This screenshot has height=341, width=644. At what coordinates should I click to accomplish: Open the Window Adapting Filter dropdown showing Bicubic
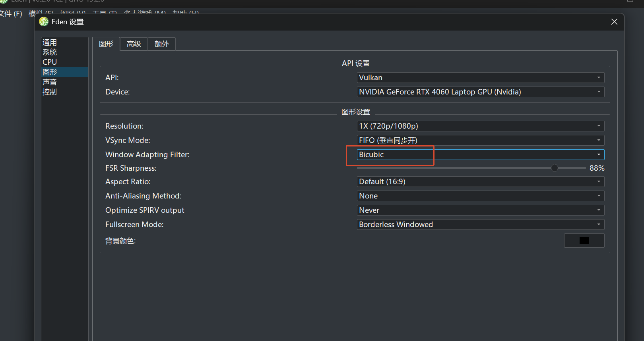click(481, 155)
